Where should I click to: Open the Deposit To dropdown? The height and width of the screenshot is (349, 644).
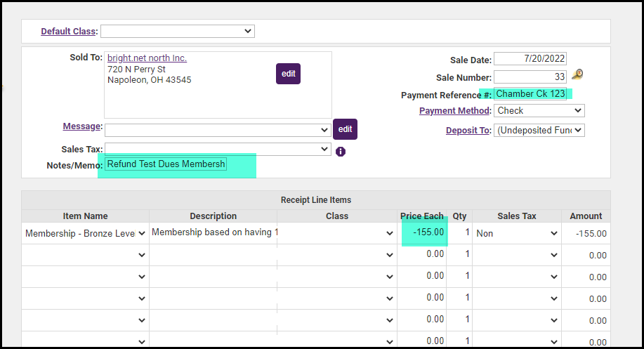click(x=539, y=130)
